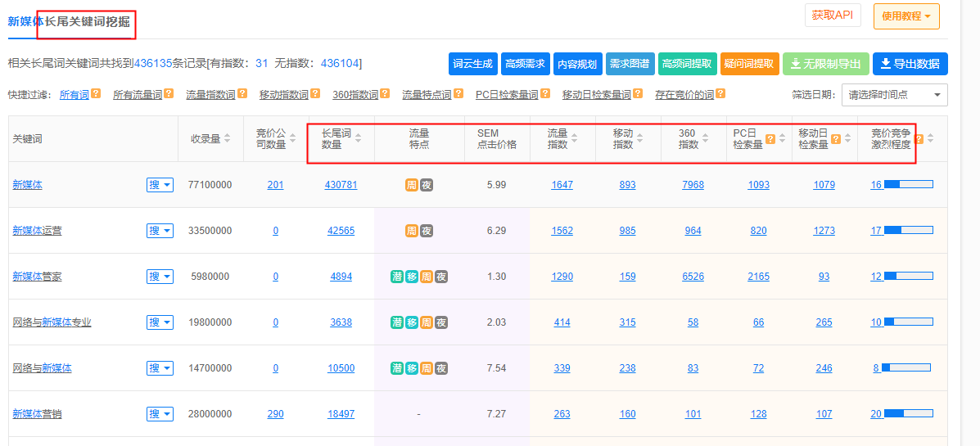Select 所有词 quick filter
980x446 pixels.
pyautogui.click(x=75, y=95)
